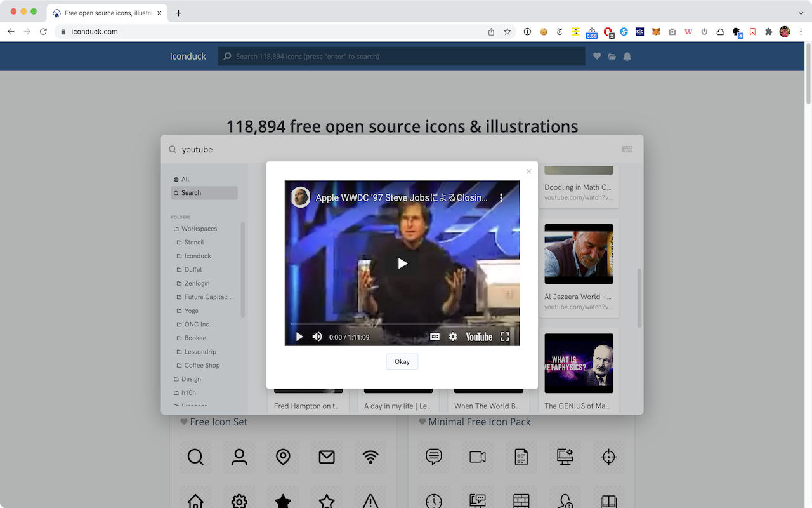Image resolution: width=812 pixels, height=508 pixels.
Task: Open collections folder icon in the header
Action: pos(612,56)
